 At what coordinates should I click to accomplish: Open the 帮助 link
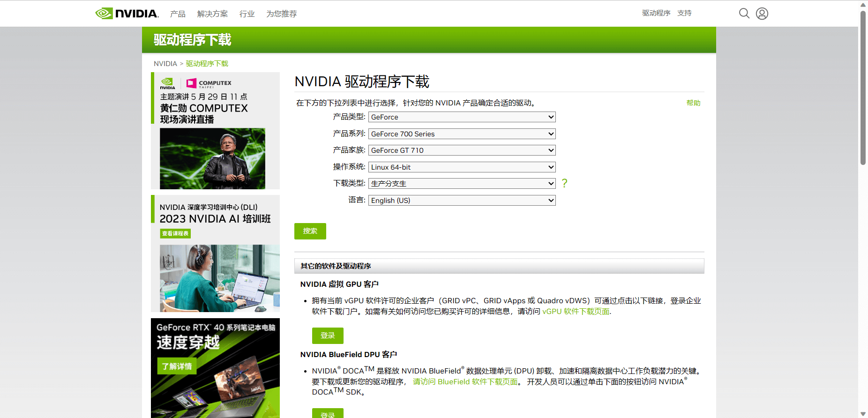click(x=693, y=103)
